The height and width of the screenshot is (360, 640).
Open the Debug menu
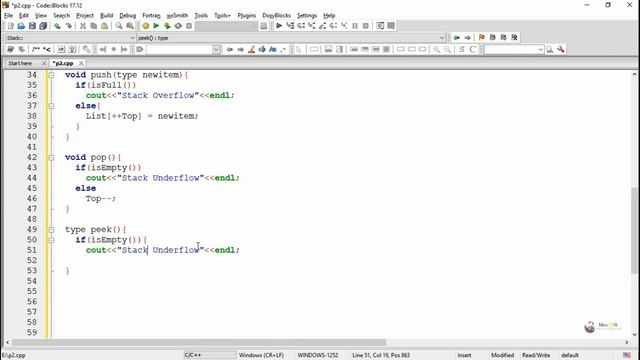(127, 16)
